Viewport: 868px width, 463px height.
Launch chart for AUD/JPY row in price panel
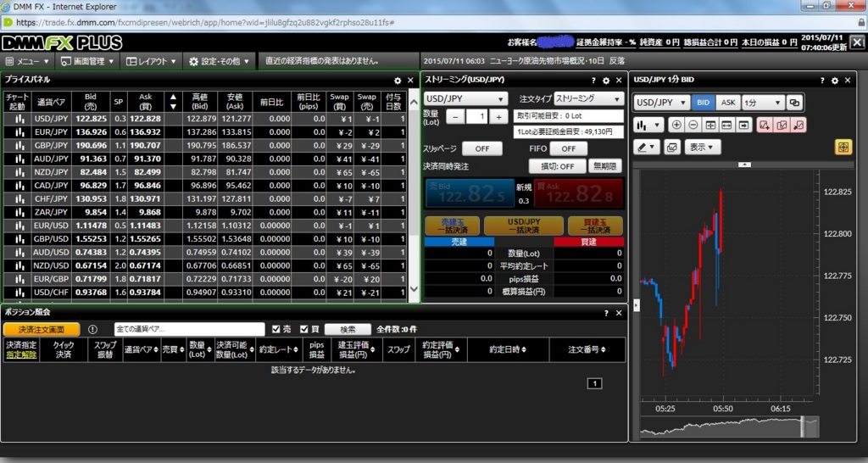pyautogui.click(x=19, y=159)
